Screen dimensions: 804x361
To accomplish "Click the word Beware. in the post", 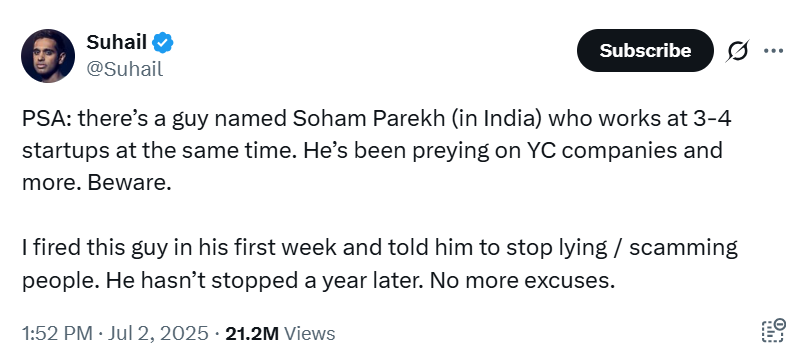I will click(129, 183).
